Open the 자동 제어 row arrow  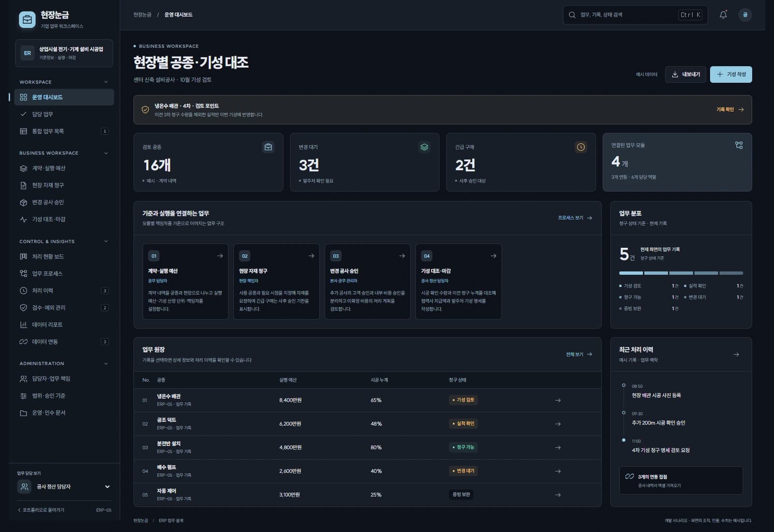pyautogui.click(x=558, y=495)
